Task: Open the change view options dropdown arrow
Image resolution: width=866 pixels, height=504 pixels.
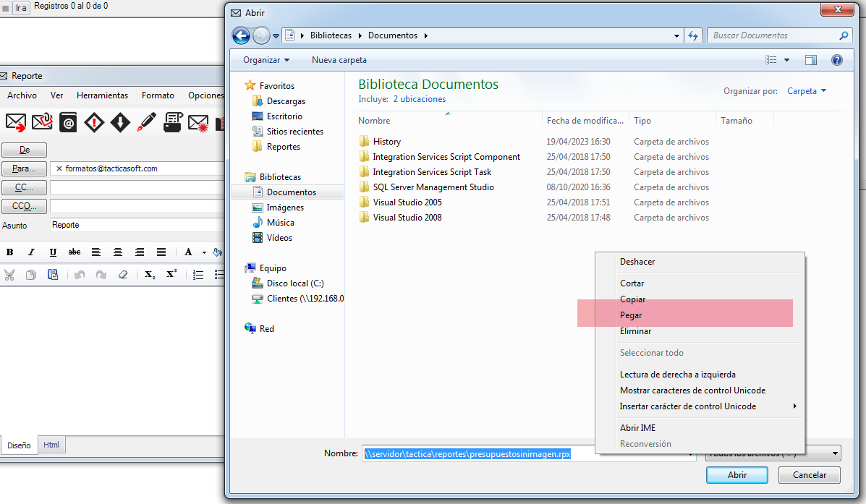Action: [786, 60]
